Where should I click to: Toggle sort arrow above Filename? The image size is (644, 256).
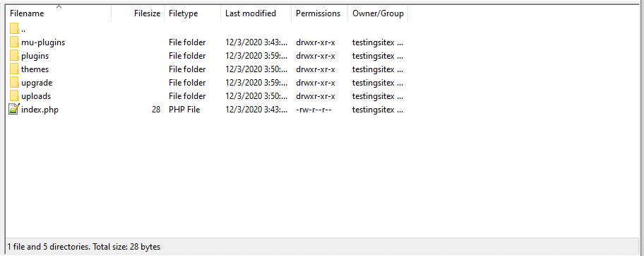(59, 6)
